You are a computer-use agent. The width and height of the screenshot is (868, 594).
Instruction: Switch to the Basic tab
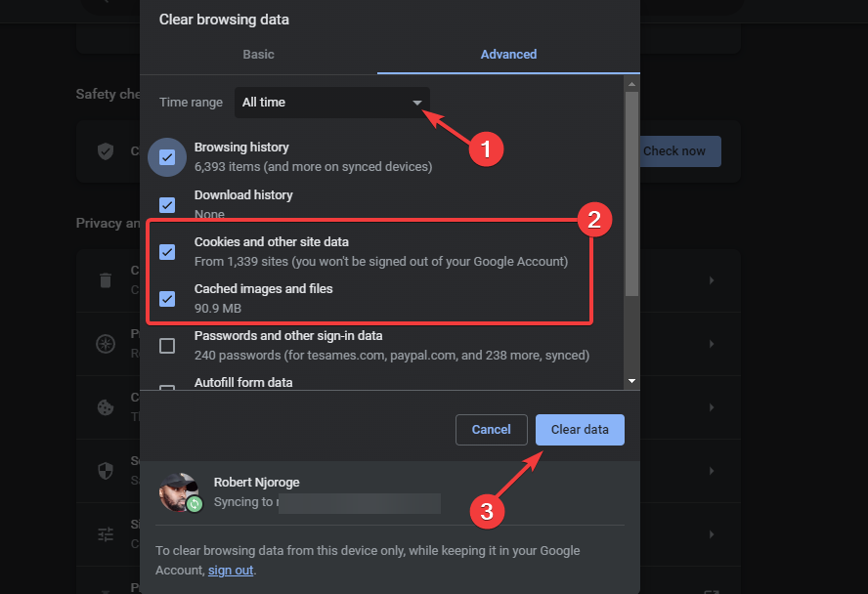pos(258,55)
